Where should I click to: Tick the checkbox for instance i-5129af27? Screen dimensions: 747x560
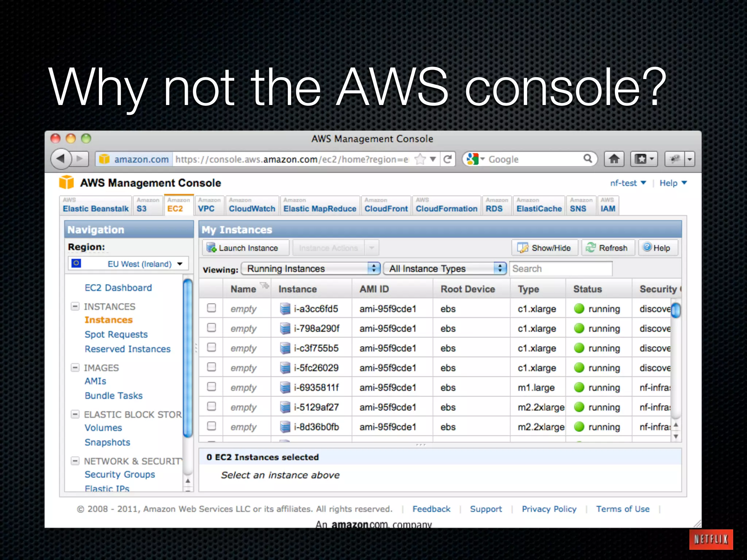point(212,407)
